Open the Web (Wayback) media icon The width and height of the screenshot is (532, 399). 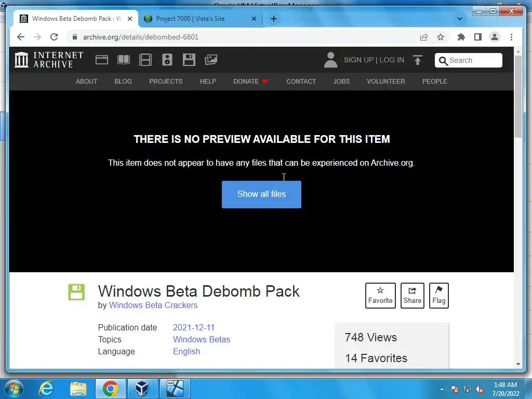pyautogui.click(x=101, y=60)
